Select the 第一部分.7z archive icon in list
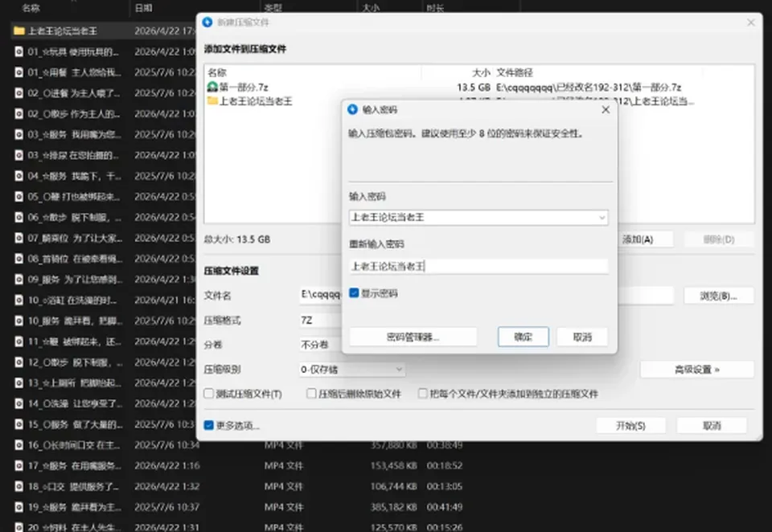Image resolution: width=772 pixels, height=532 pixels. [x=212, y=87]
